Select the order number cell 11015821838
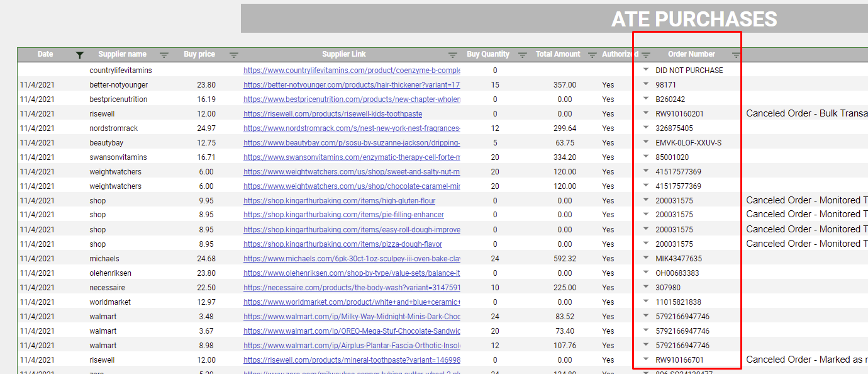Viewport: 868px width, 374px height. (x=678, y=302)
